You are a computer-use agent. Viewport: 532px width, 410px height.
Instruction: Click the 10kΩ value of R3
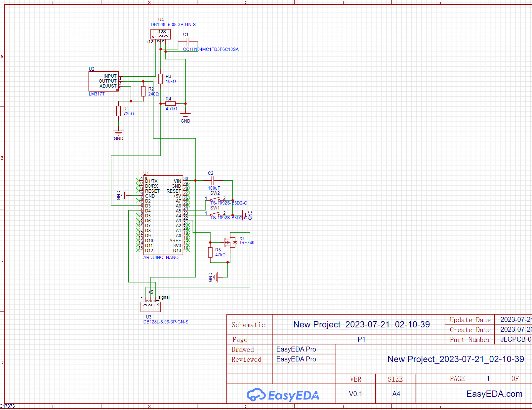point(171,81)
